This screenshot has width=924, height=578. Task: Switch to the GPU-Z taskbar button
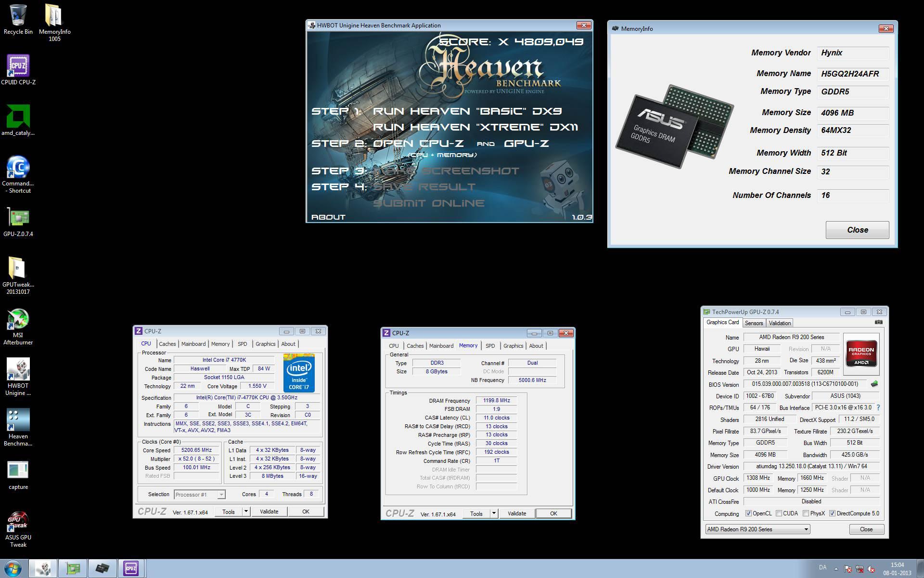pyautogui.click(x=73, y=569)
